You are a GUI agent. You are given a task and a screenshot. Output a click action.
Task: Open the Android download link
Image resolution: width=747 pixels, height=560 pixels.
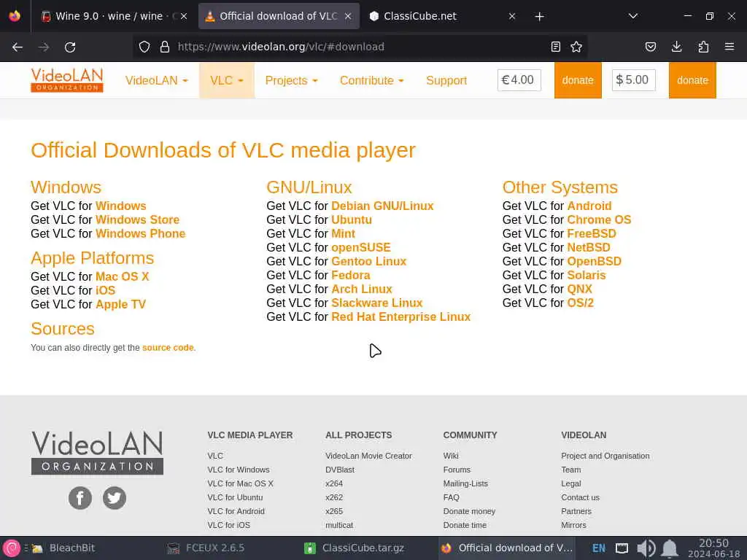pyautogui.click(x=589, y=206)
